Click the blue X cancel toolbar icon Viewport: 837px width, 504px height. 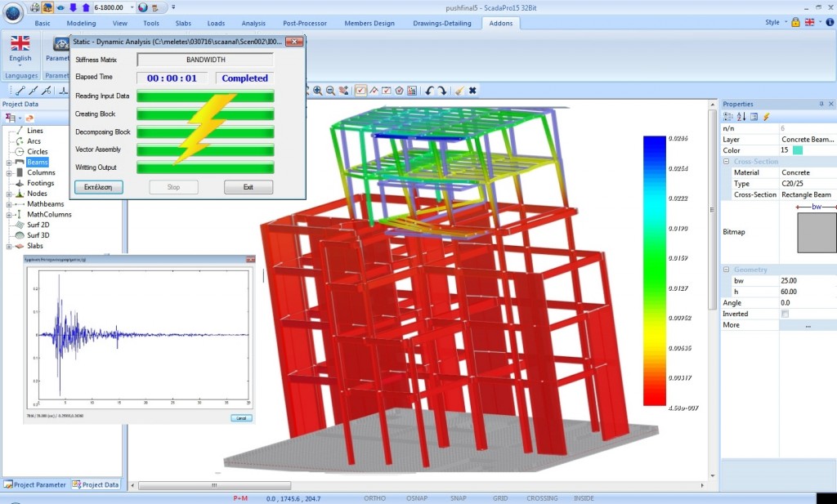point(472,90)
